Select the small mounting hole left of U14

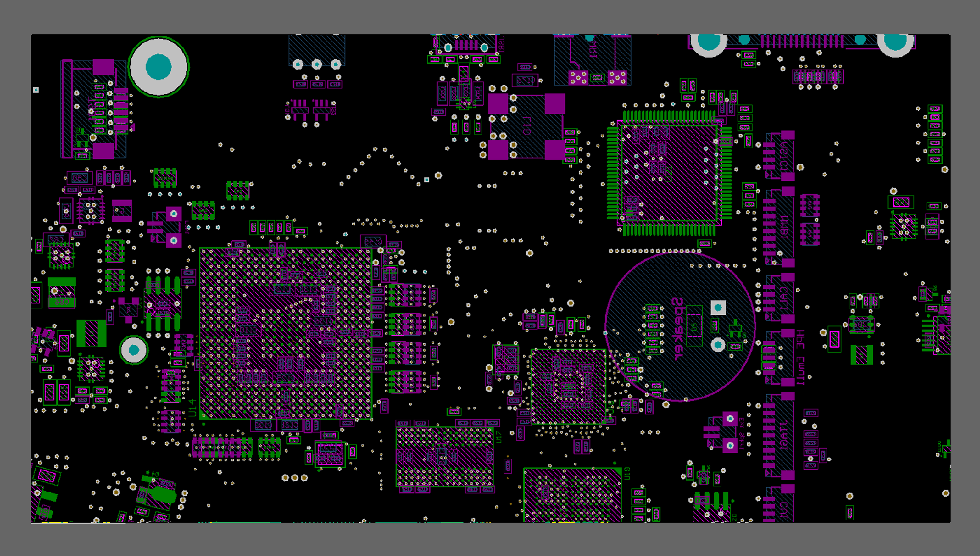coord(133,350)
